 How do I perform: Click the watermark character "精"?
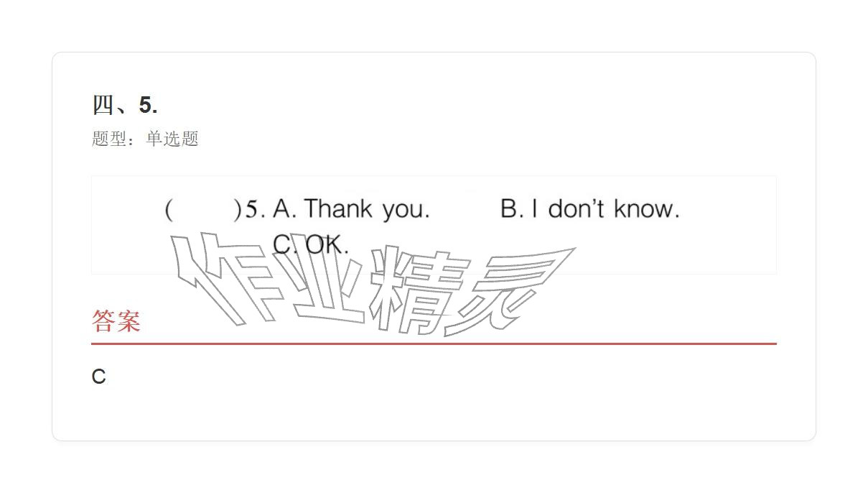pos(416,291)
